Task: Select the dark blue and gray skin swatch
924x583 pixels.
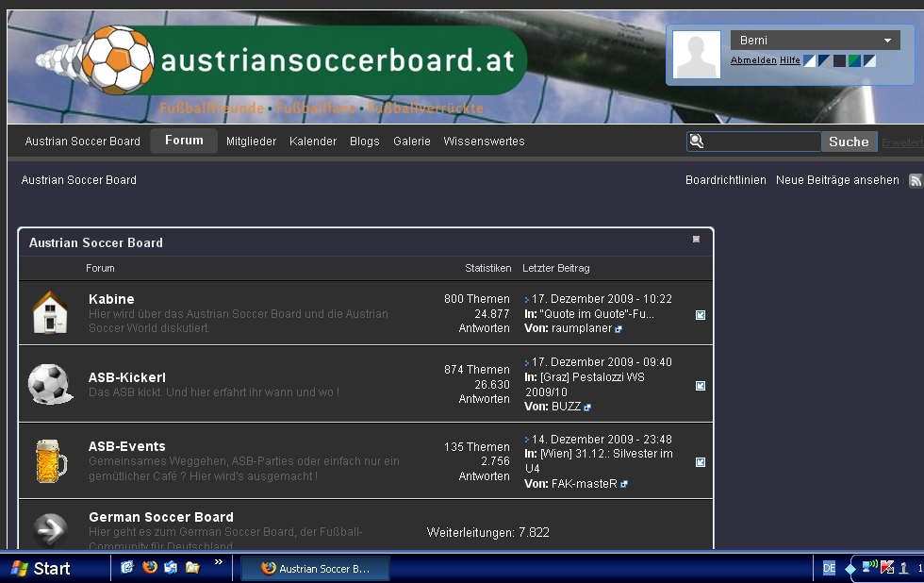Action: pos(824,60)
